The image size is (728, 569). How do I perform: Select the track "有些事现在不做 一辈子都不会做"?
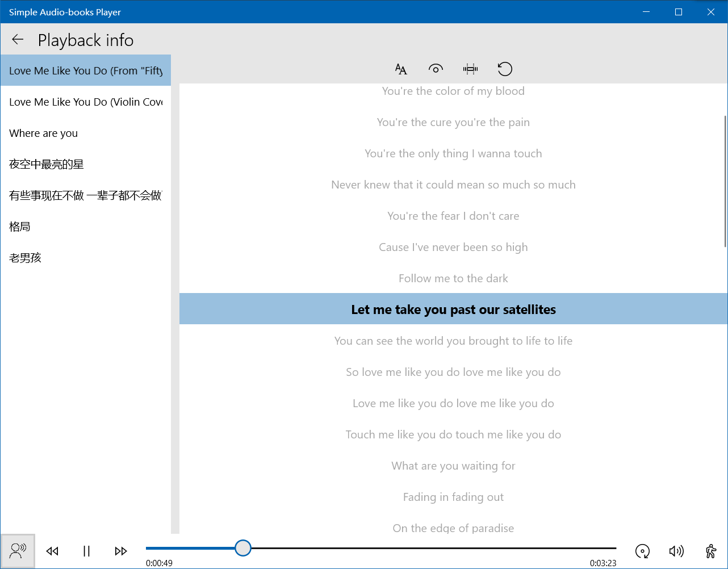86,195
